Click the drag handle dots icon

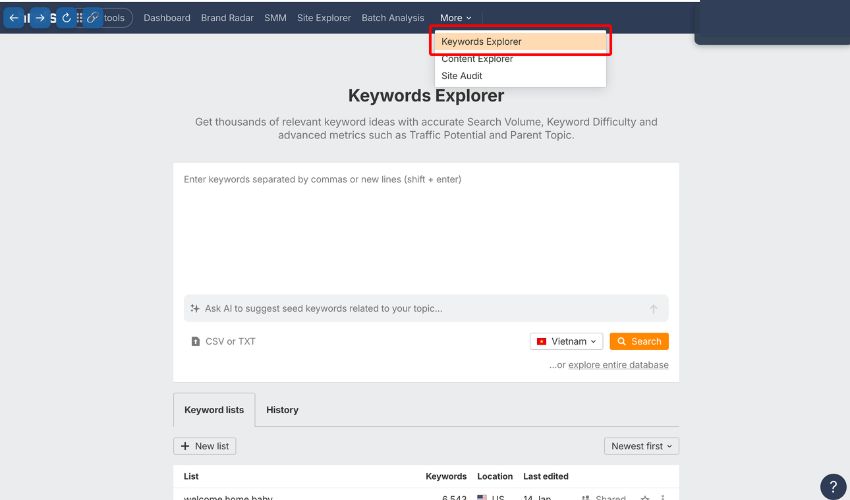79,18
